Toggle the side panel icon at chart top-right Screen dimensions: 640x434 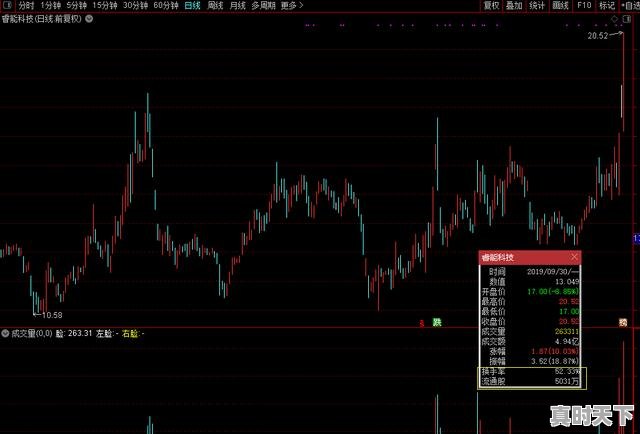coord(627,19)
